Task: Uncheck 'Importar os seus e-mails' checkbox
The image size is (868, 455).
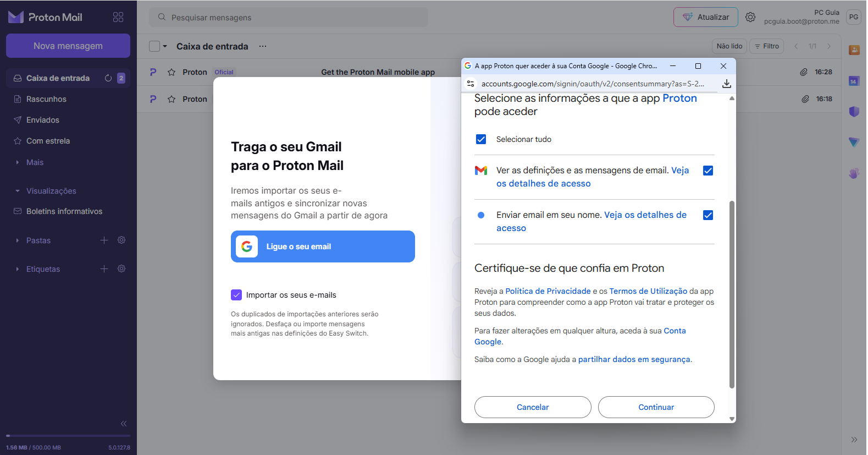Action: 236,295
